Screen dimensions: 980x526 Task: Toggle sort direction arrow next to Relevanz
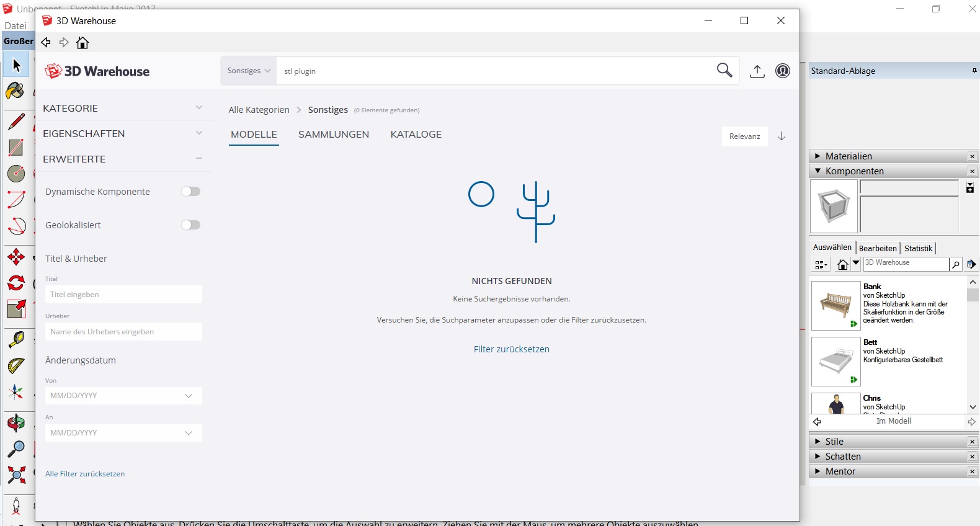point(782,136)
